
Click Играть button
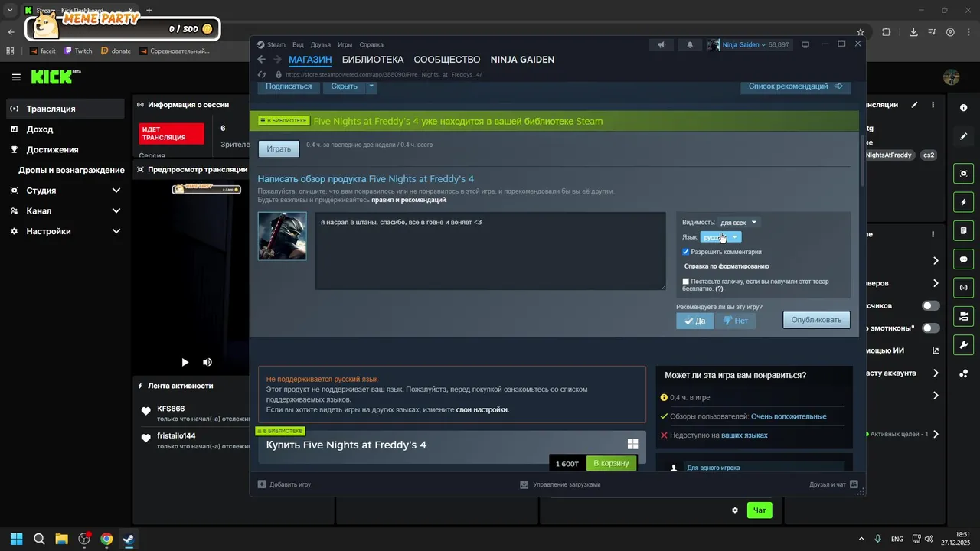coord(279,148)
